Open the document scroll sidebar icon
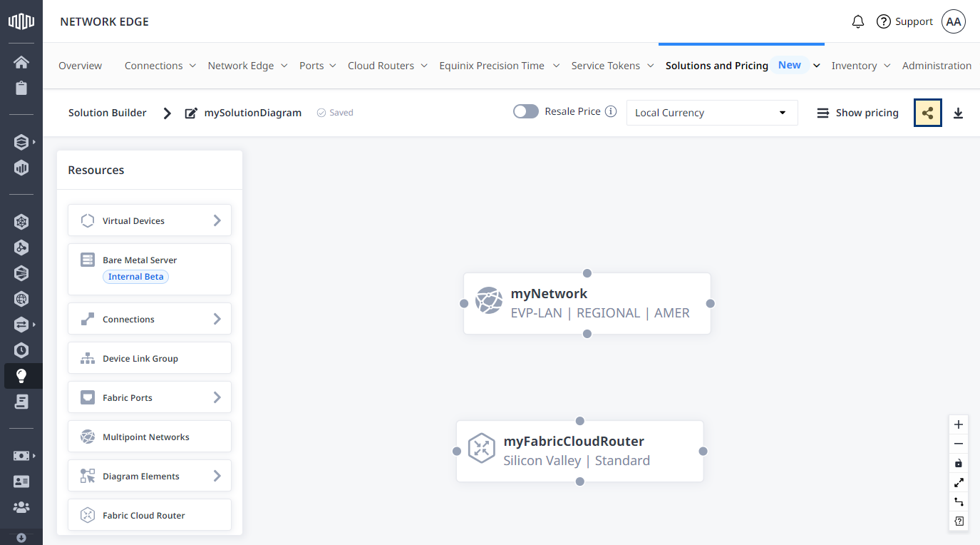The height and width of the screenshot is (545, 980). coord(21,402)
